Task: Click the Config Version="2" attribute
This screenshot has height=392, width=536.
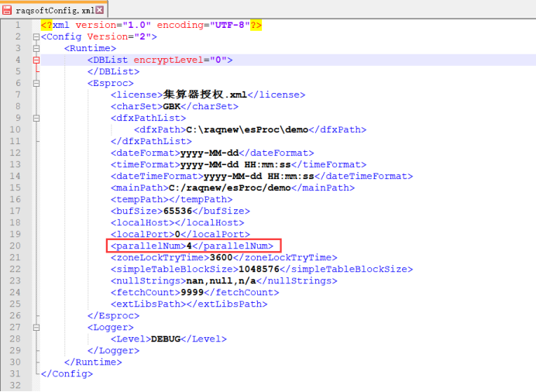Action: tap(119, 37)
